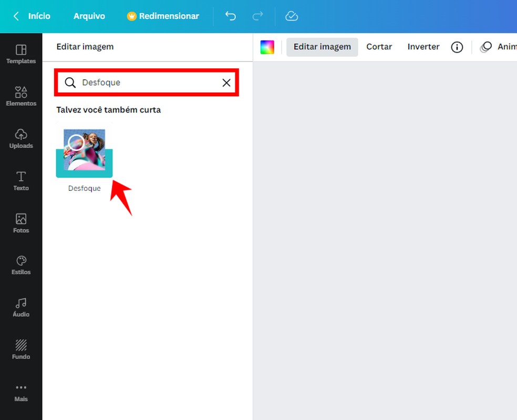Viewport: 517px width, 420px height.
Task: Click the back chevron beside Início
Action: tap(16, 16)
